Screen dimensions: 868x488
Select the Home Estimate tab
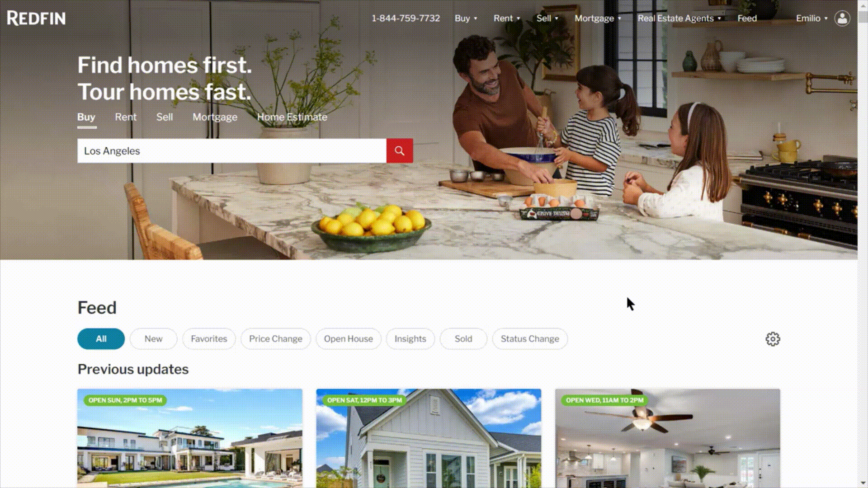(x=292, y=117)
